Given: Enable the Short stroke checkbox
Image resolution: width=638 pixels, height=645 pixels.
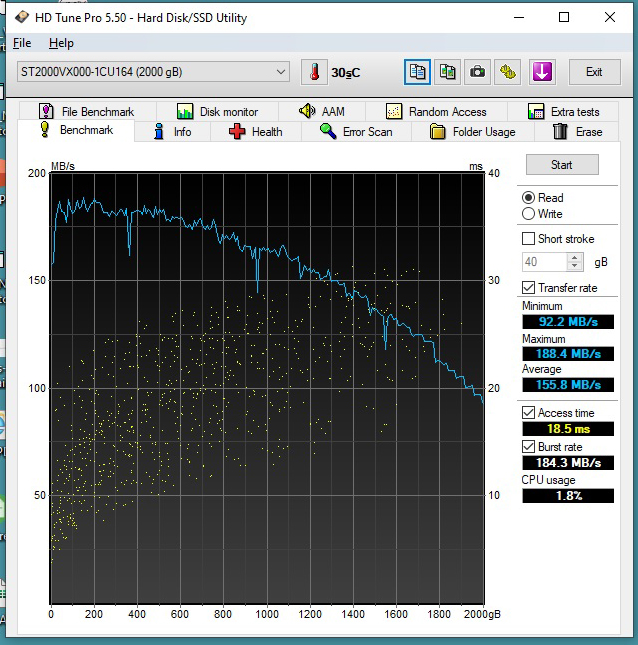Looking at the screenshot, I should pos(528,239).
